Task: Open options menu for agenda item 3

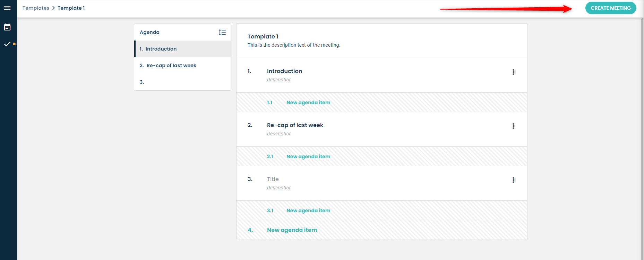Action: pos(513,180)
